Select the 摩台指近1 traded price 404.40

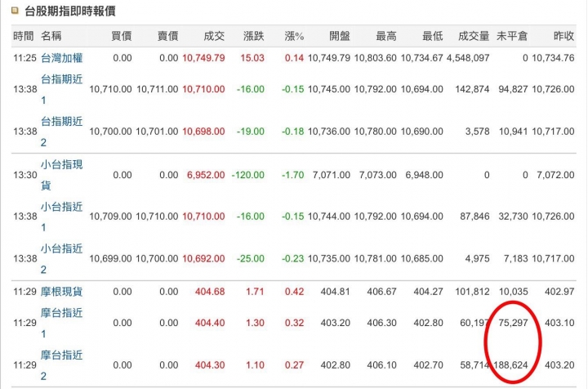pos(210,323)
